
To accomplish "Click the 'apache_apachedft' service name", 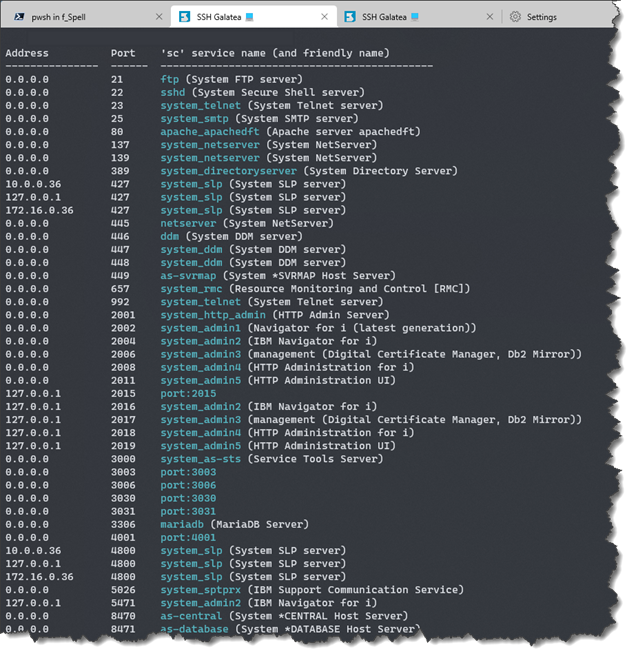I will 210,132.
